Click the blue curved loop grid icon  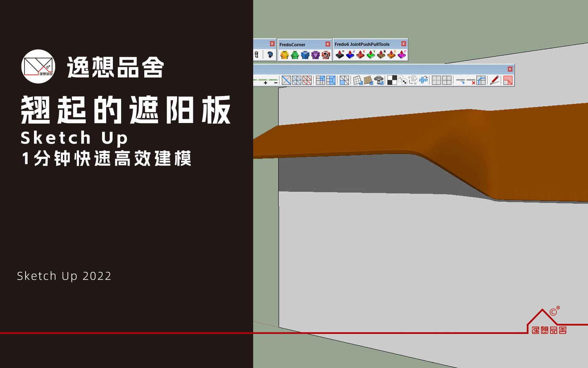pos(481,80)
